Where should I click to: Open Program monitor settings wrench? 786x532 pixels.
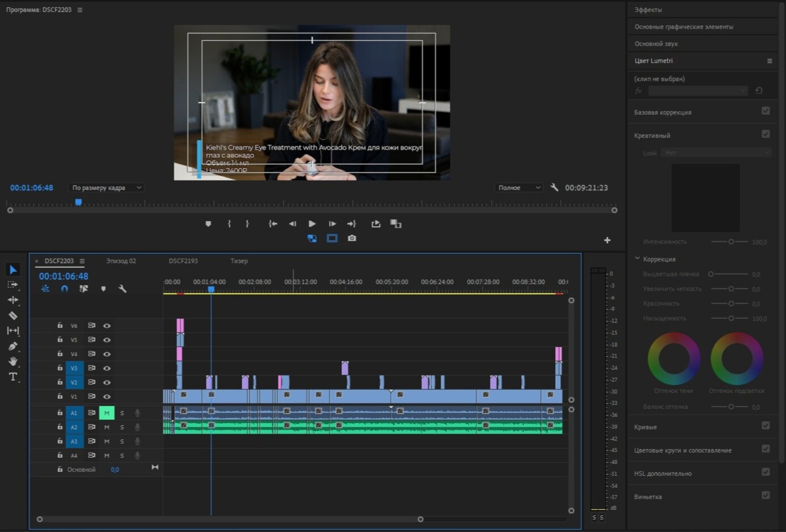coord(555,187)
